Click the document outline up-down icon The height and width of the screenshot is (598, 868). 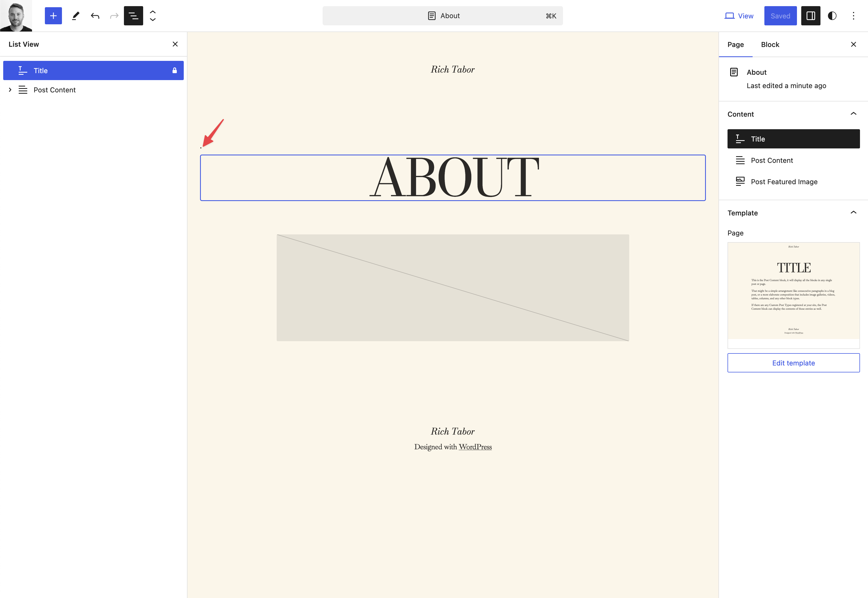(153, 16)
